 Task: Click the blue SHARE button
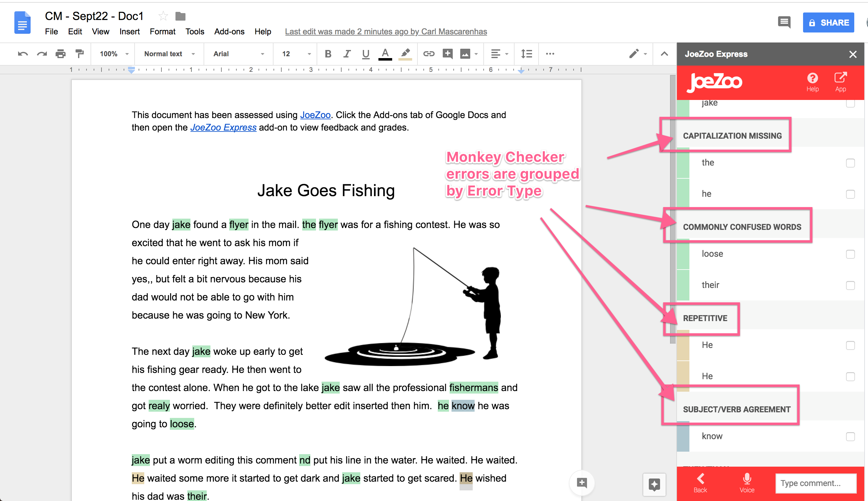coord(828,23)
